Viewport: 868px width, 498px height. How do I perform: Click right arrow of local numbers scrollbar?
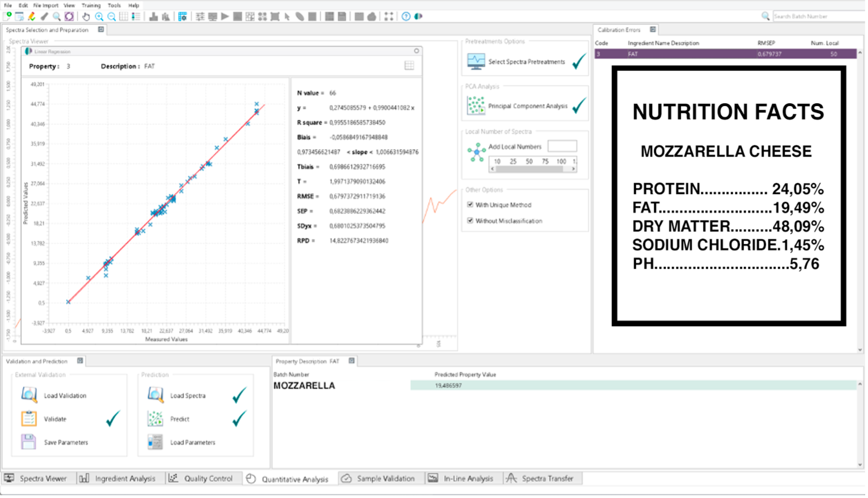pyautogui.click(x=574, y=169)
